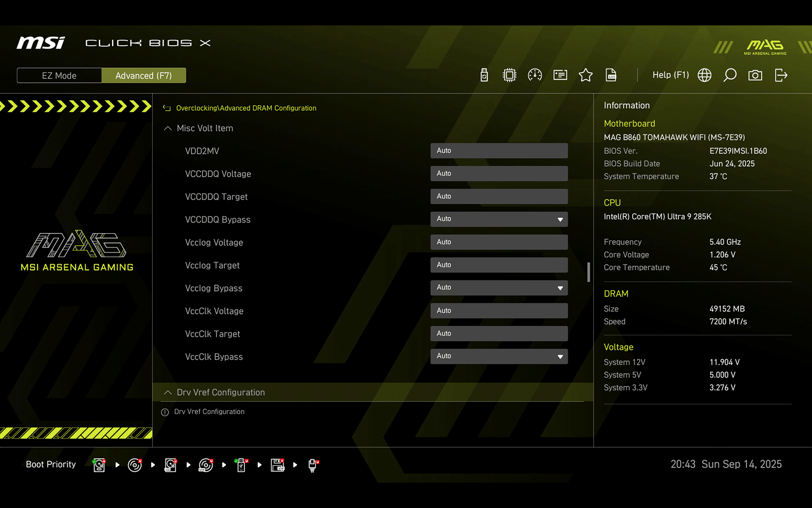Take a screenshot with the camera icon
The height and width of the screenshot is (508, 812).
pos(755,75)
